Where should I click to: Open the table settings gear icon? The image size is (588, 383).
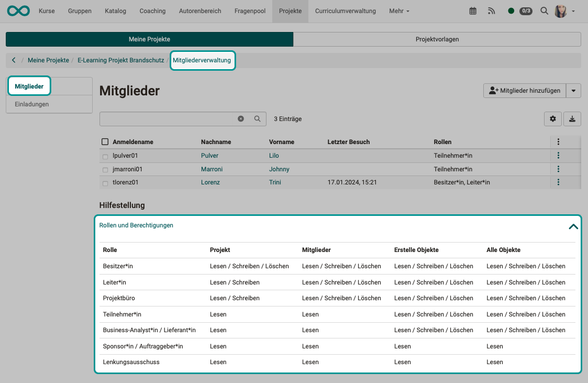tap(553, 119)
